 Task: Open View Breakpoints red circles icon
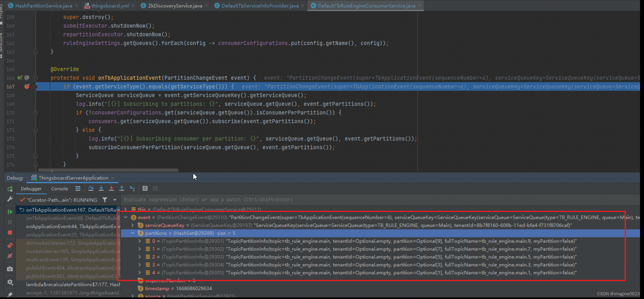10,246
